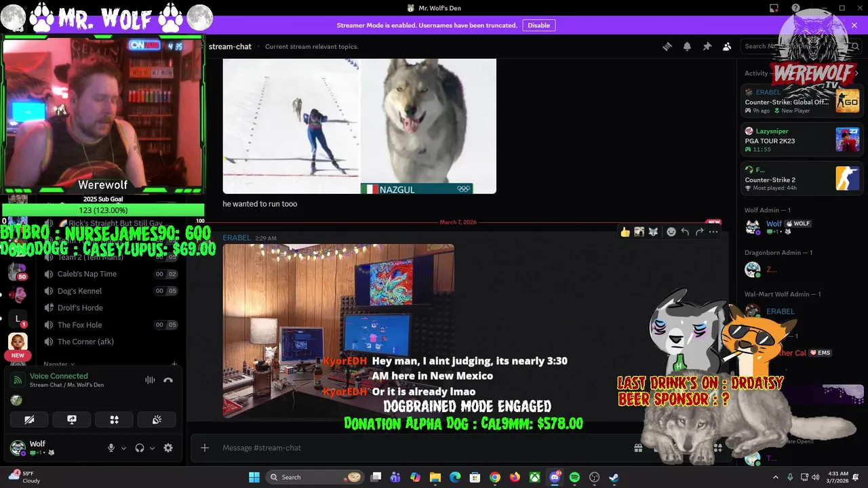Viewport: 868px width, 488px height.
Task: Open Lazysniper's PGA TOUR 2K23 activity card
Action: pyautogui.click(x=802, y=140)
